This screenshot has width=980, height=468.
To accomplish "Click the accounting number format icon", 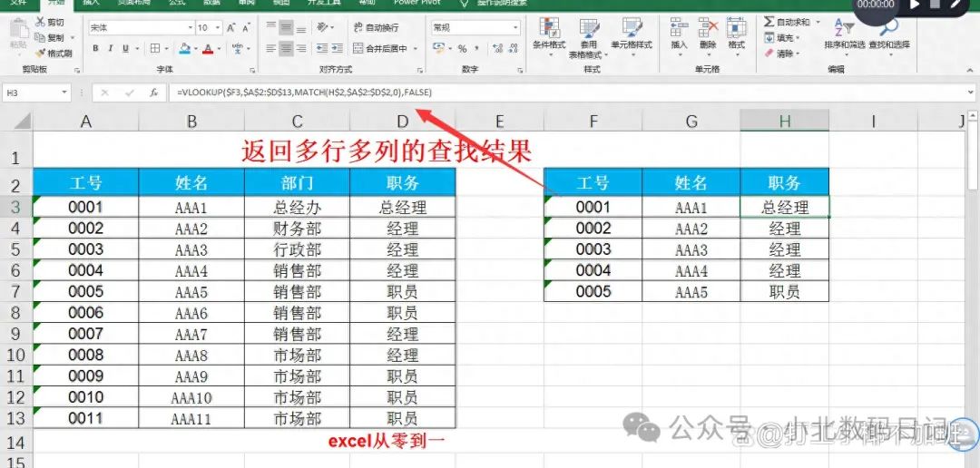I will pyautogui.click(x=438, y=48).
